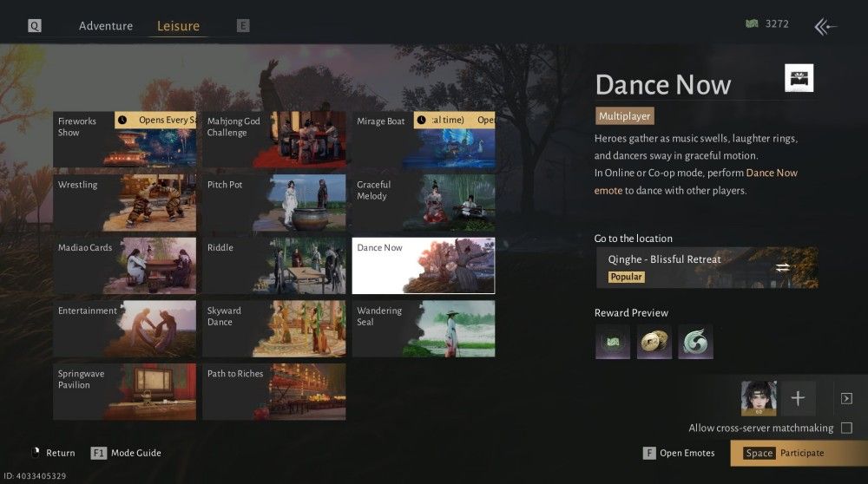The height and width of the screenshot is (484, 868).
Task: Select the Fireworks Show activity card
Action: [124, 140]
